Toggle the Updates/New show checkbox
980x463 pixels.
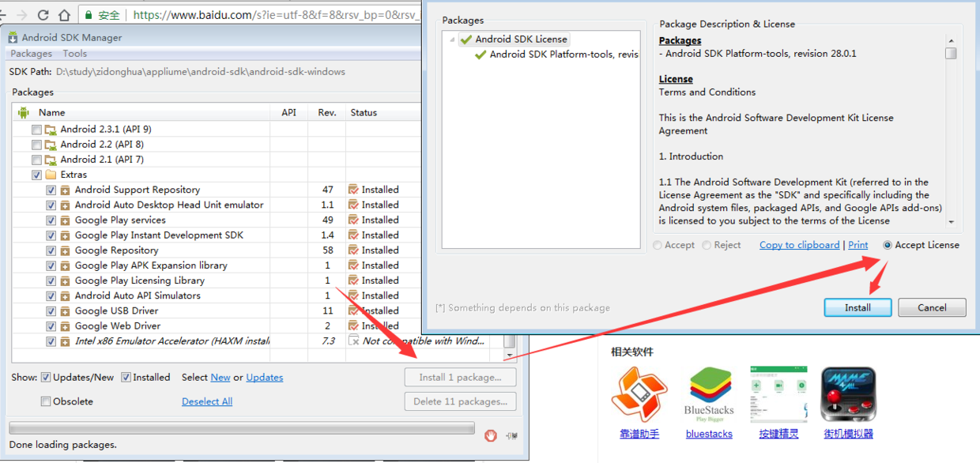46,378
